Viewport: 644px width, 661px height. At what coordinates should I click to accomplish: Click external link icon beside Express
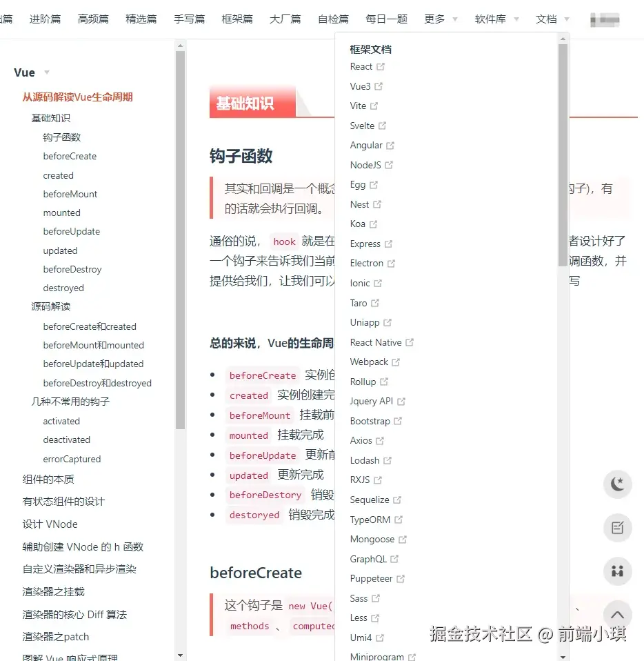(388, 244)
